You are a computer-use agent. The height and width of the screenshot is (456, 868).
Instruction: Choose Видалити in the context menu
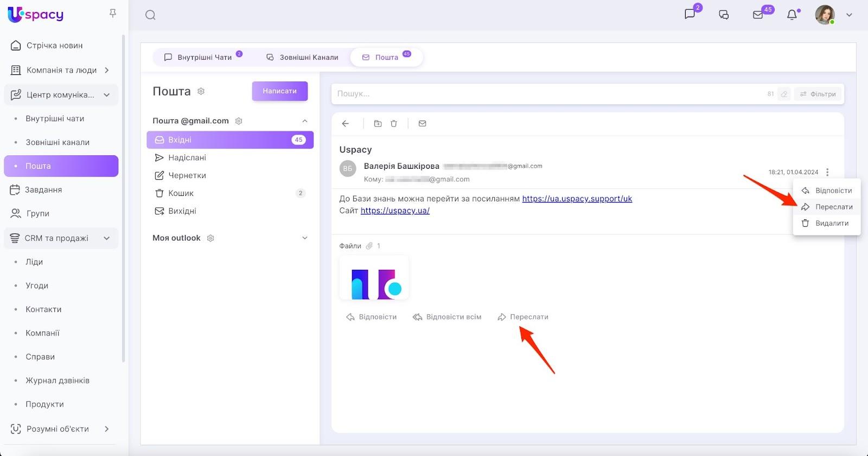(x=827, y=223)
